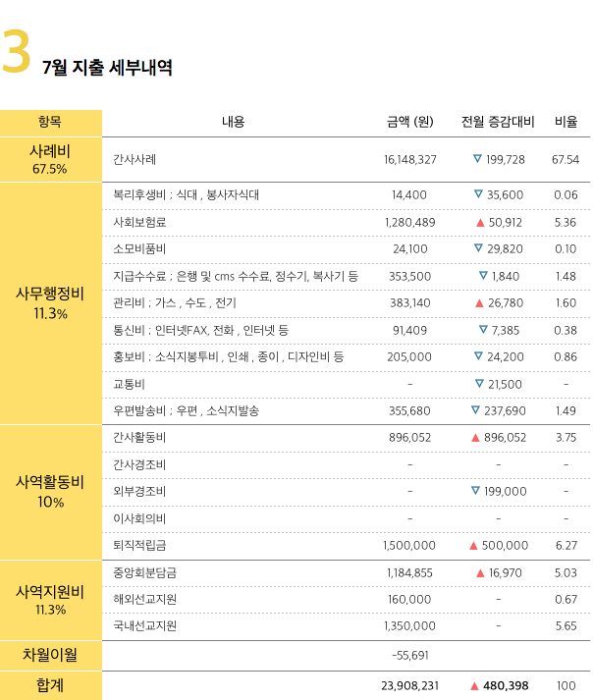Click the increase triangle beside 26,780
Viewport: 593px width, 700px height.
[x=479, y=303]
